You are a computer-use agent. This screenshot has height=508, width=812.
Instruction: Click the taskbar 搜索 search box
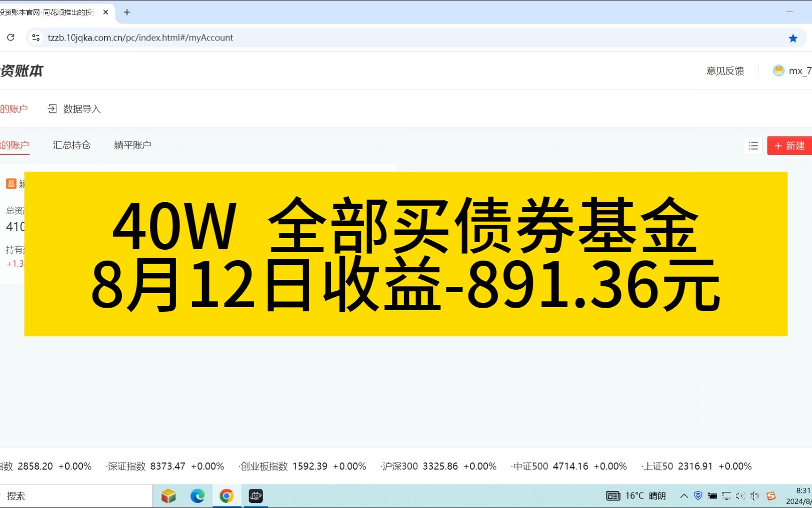(75, 496)
